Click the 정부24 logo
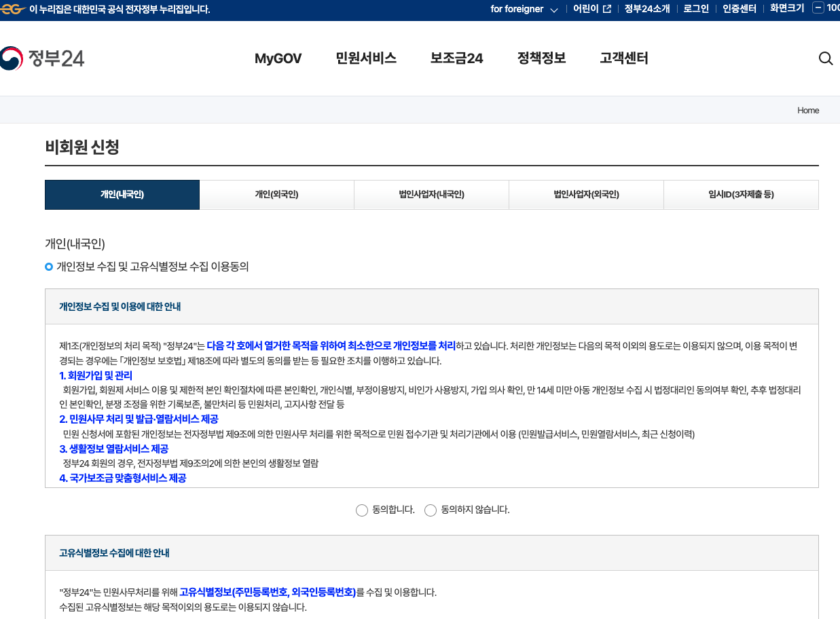 pos(42,58)
